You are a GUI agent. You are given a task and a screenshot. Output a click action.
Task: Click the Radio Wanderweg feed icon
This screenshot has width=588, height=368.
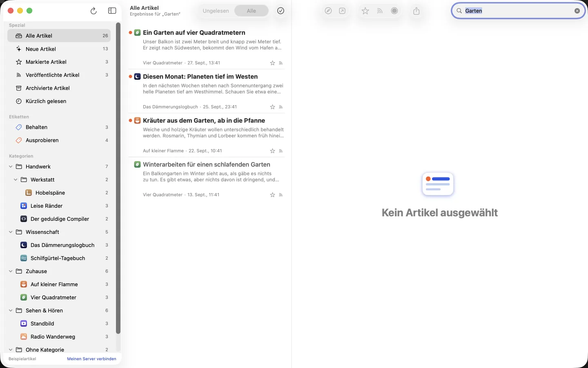point(24,337)
